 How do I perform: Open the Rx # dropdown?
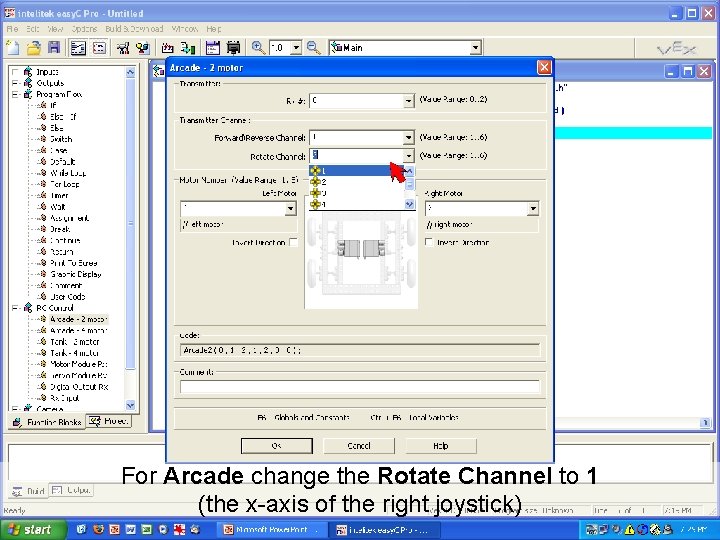coord(408,101)
